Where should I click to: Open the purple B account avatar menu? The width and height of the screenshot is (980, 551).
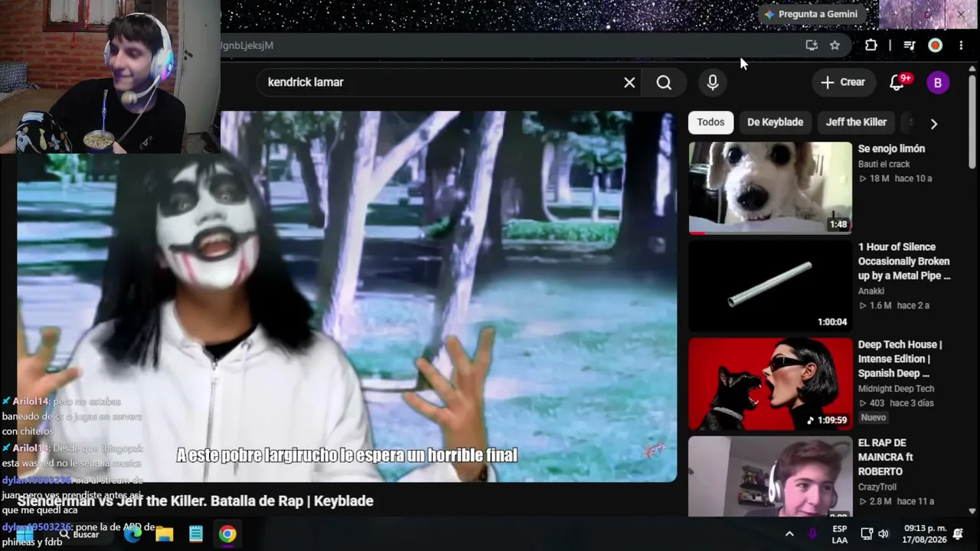(x=938, y=83)
